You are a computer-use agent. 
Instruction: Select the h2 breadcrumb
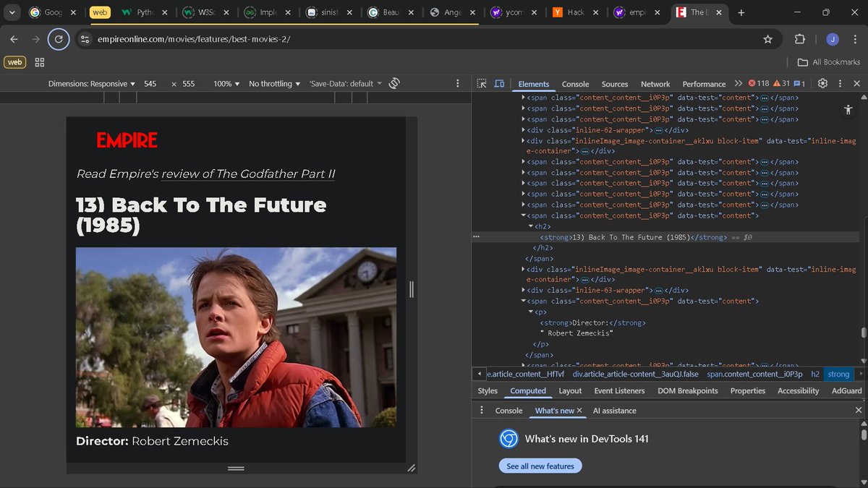coord(814,374)
